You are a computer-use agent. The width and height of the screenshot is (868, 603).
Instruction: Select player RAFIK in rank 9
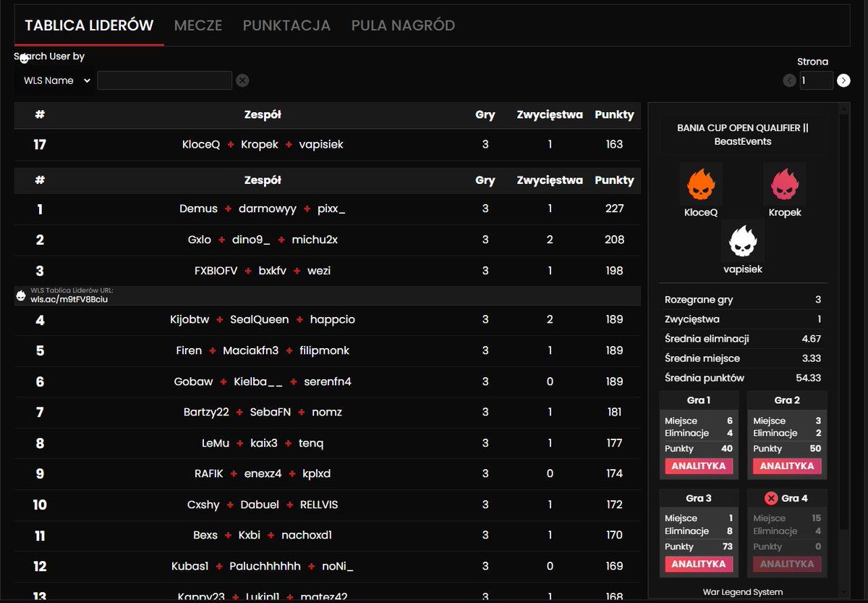click(209, 473)
